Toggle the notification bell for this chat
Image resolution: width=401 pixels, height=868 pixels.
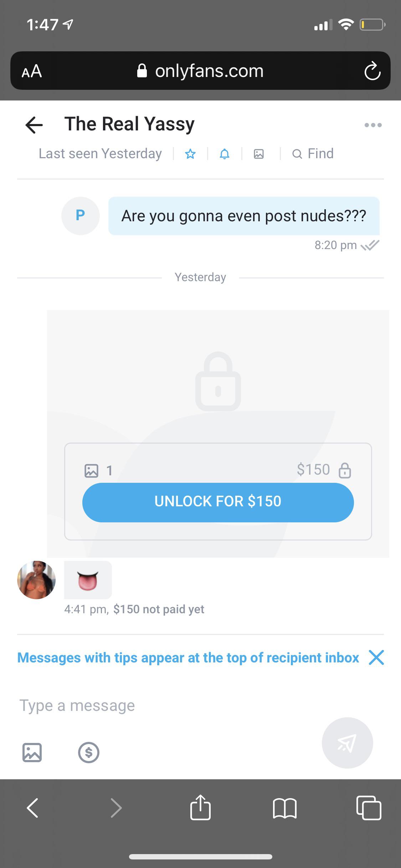point(225,154)
